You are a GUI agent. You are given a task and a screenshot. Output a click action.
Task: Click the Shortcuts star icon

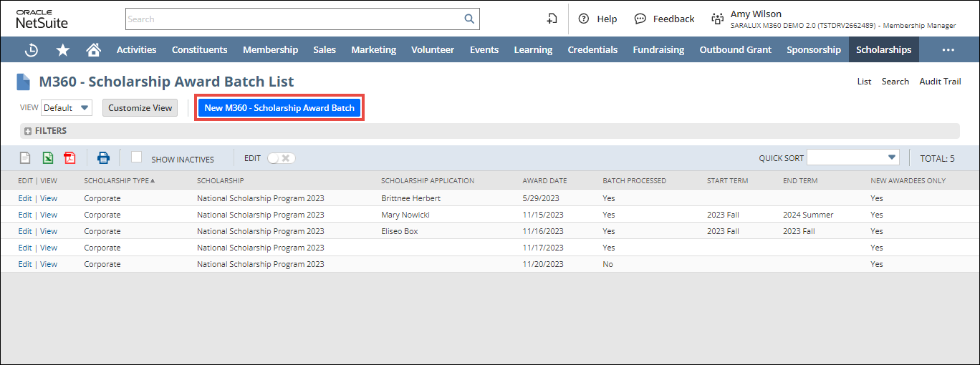[x=63, y=49]
